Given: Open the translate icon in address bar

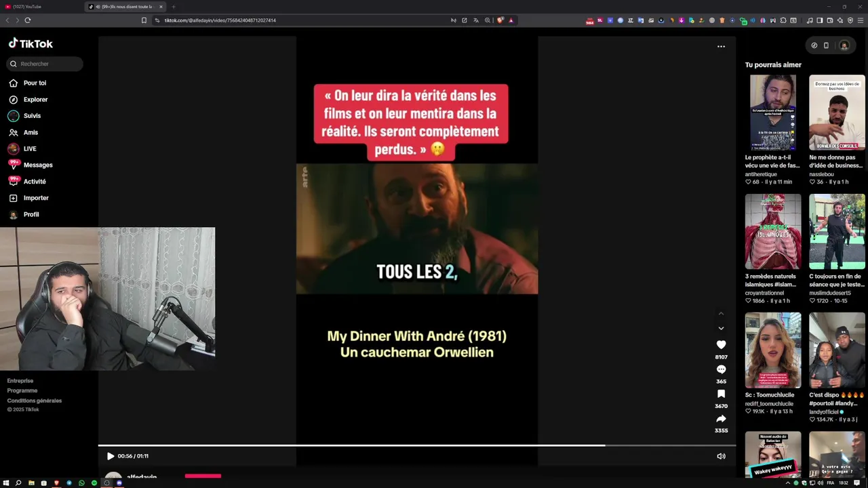Looking at the screenshot, I should click(x=476, y=20).
